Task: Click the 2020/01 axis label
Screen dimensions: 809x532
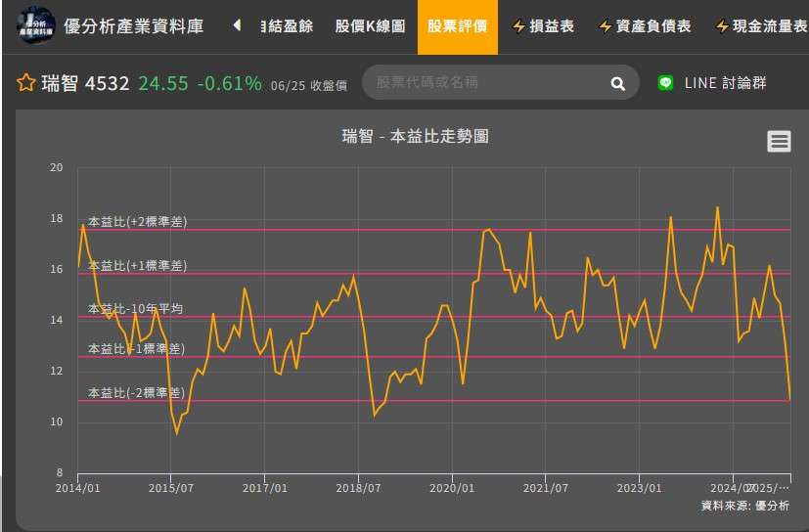Action: coord(452,488)
